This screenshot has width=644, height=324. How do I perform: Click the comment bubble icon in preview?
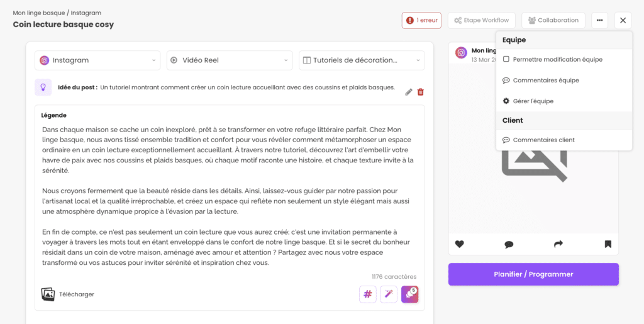pos(509,244)
